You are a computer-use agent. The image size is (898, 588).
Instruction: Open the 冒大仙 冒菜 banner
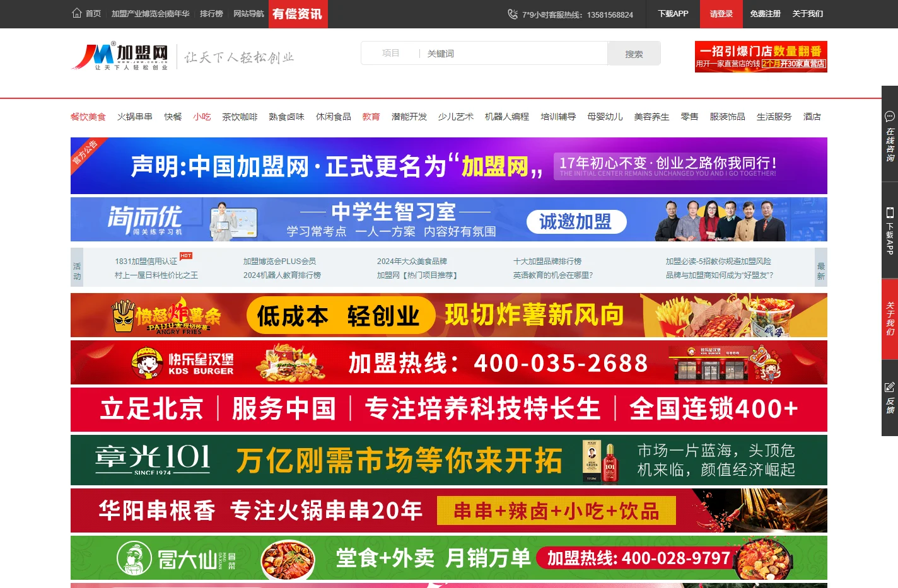click(449, 558)
